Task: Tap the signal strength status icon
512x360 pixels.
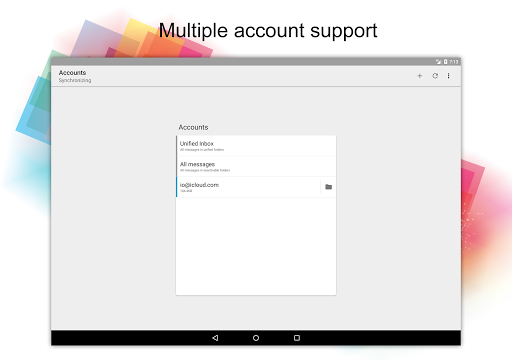Action: tap(438, 62)
